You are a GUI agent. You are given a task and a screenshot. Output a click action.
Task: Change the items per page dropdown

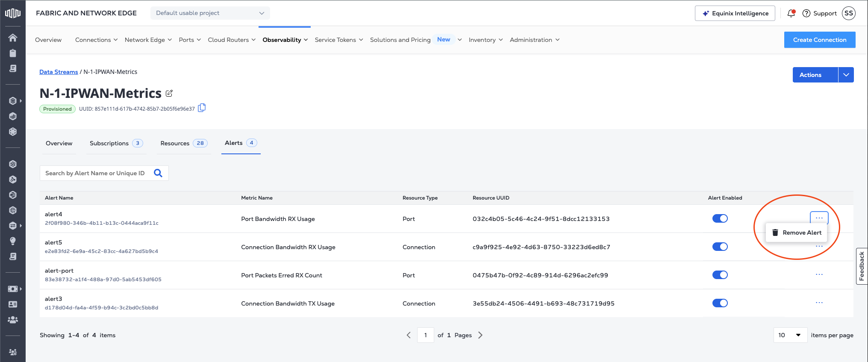790,335
